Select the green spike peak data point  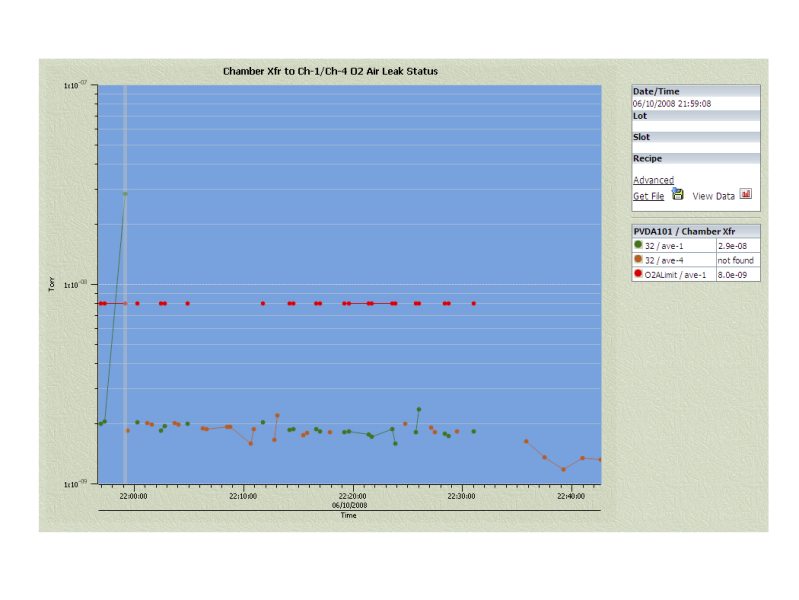tap(125, 194)
